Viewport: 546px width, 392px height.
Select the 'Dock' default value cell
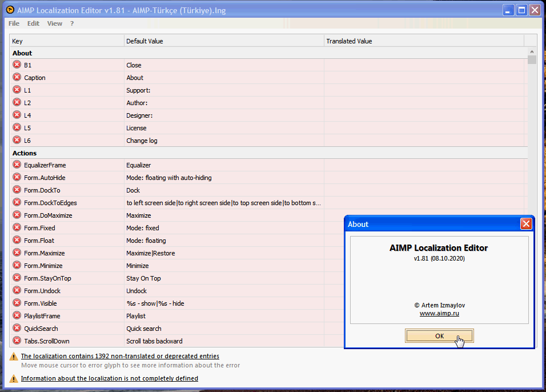click(x=224, y=190)
